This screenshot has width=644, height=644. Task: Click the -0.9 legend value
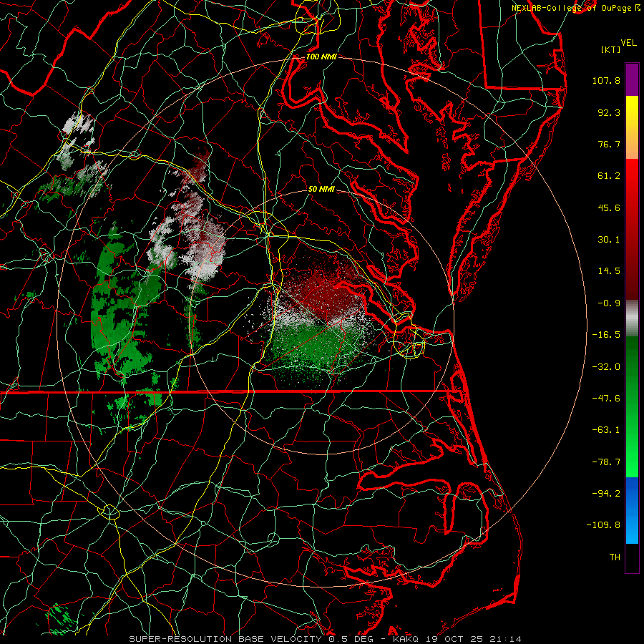pos(609,303)
